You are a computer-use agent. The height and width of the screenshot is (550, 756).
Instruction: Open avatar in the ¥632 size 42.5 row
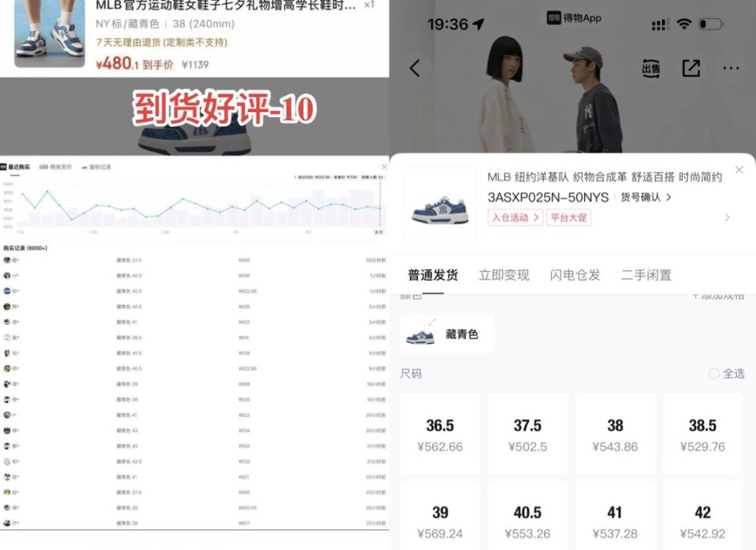coord(7,461)
